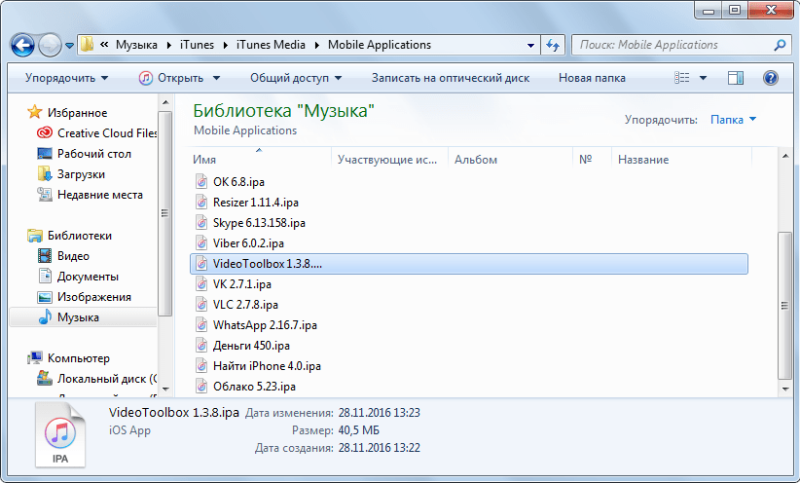
Task: Select the WhatsApp 2.16.7.ipa file icon
Action: [x=202, y=325]
